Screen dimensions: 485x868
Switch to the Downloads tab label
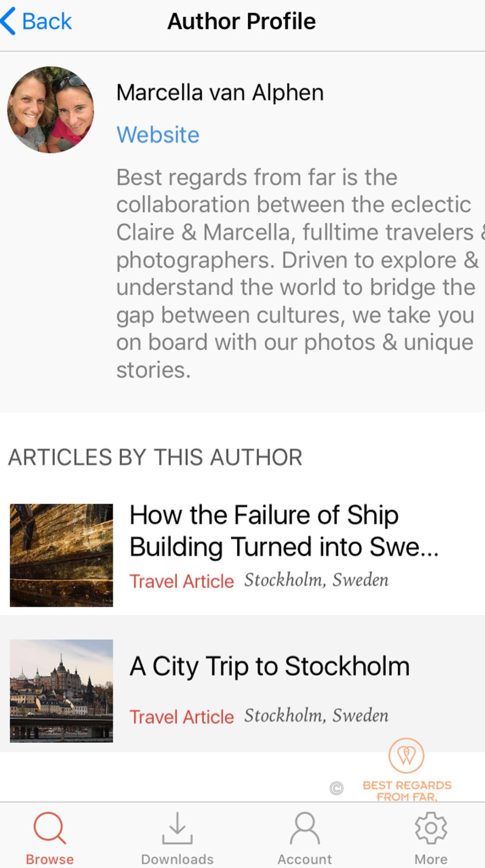177,859
